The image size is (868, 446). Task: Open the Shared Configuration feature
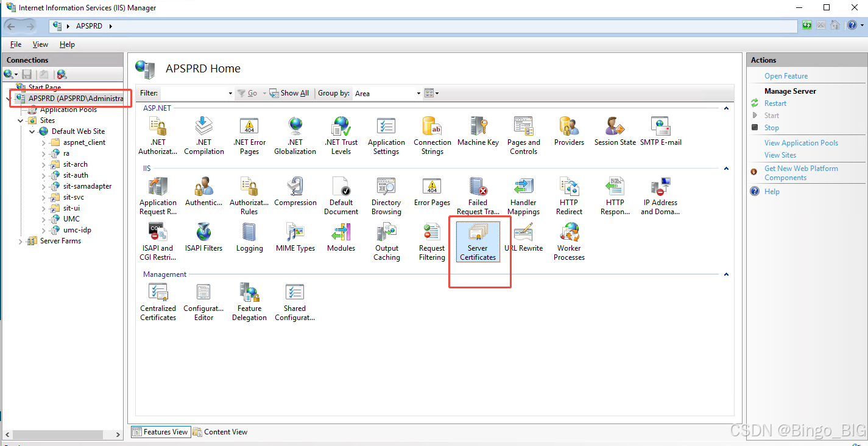[295, 302]
